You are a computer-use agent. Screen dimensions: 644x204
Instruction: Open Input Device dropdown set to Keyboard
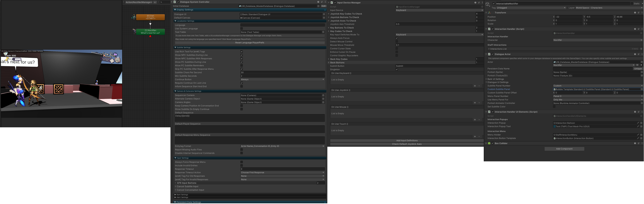pyautogui.click(x=439, y=10)
